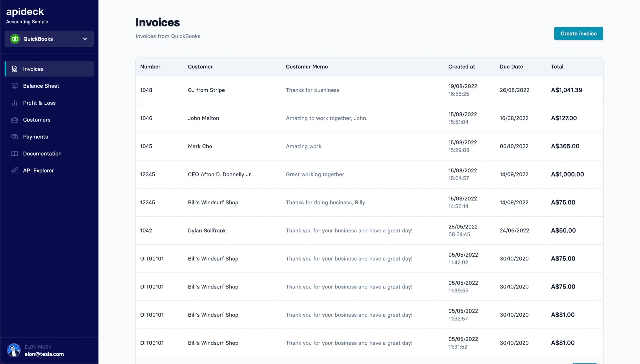
Task: Click the Balance Sheet presentation icon
Action: pyautogui.click(x=15, y=86)
